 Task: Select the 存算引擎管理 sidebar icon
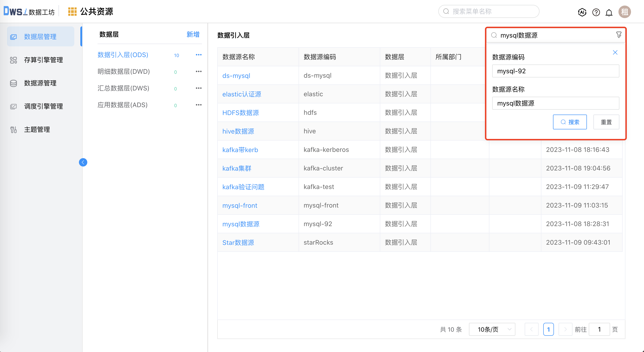coord(13,60)
